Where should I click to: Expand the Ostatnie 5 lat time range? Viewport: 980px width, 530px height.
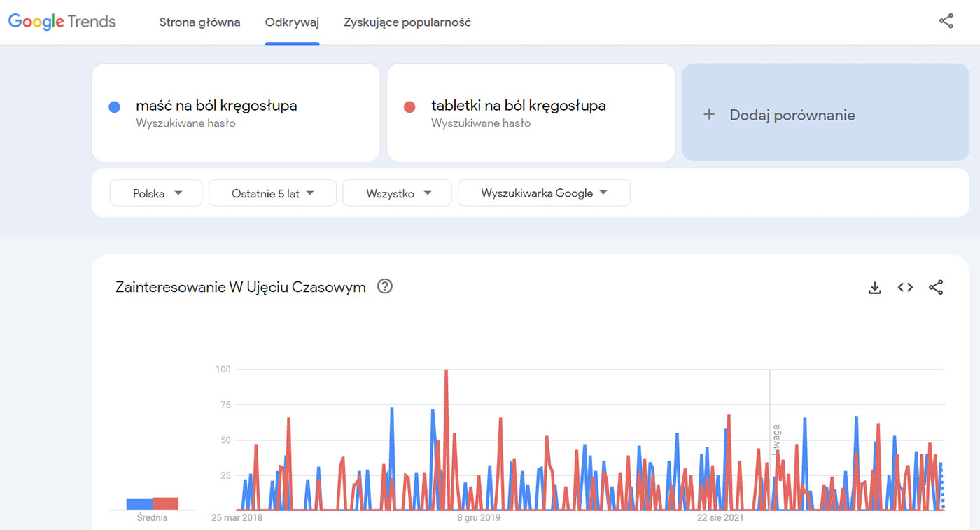(272, 193)
